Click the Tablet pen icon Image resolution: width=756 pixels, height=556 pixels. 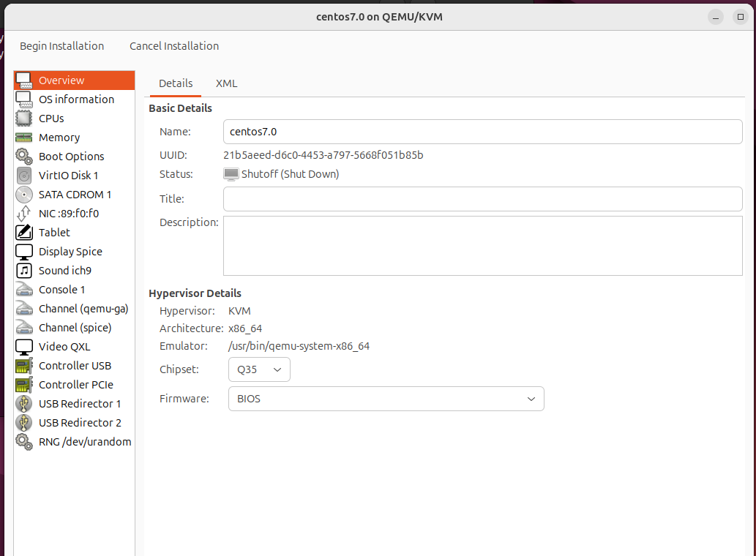coord(23,233)
